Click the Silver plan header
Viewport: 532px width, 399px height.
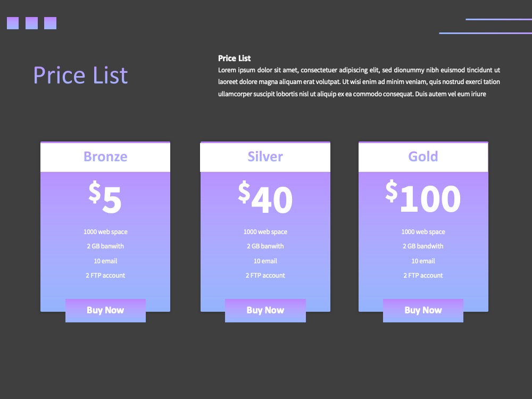(265, 157)
